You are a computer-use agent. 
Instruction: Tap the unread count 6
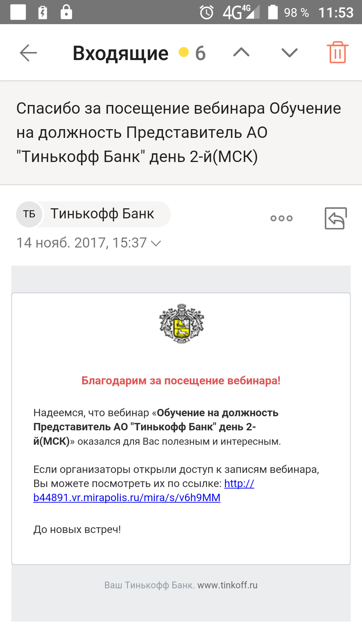coord(200,53)
